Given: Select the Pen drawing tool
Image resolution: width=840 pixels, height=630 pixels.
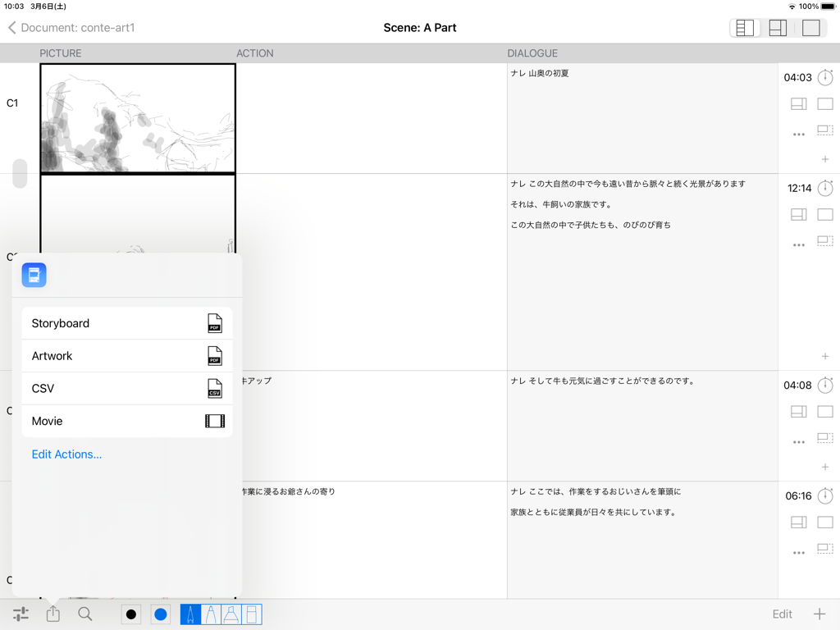Looking at the screenshot, I should (191, 614).
